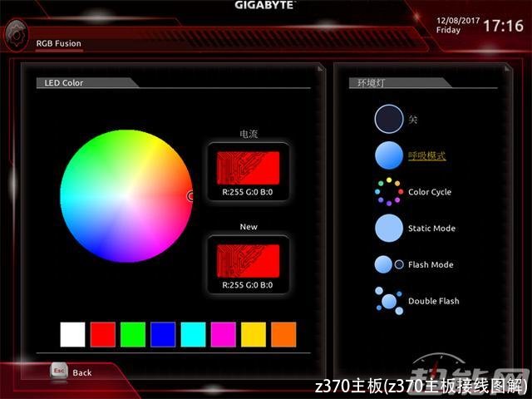Pick the white color swatch
This screenshot has width=532, height=399.
coord(73,334)
